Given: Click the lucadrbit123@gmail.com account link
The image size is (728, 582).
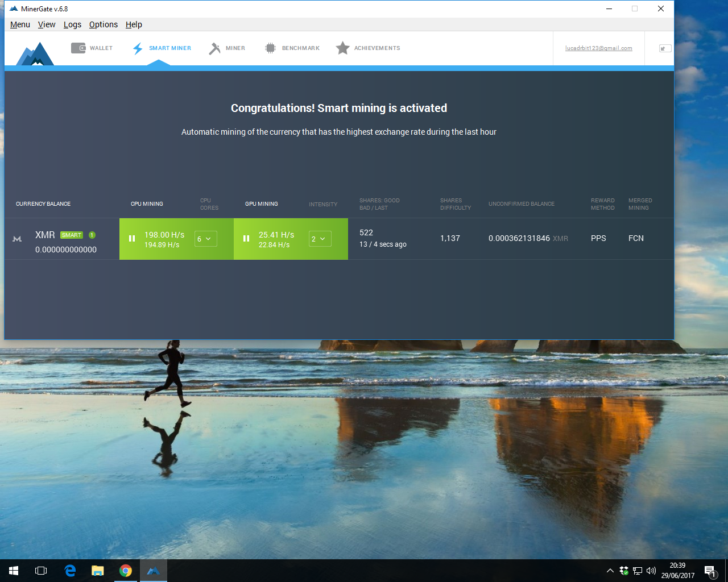Looking at the screenshot, I should (x=598, y=48).
